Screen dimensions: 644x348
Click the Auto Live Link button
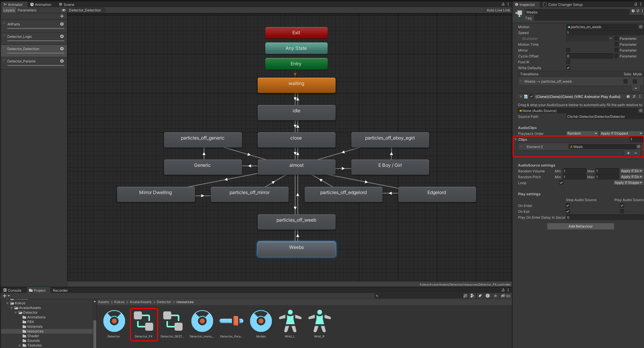[498, 10]
